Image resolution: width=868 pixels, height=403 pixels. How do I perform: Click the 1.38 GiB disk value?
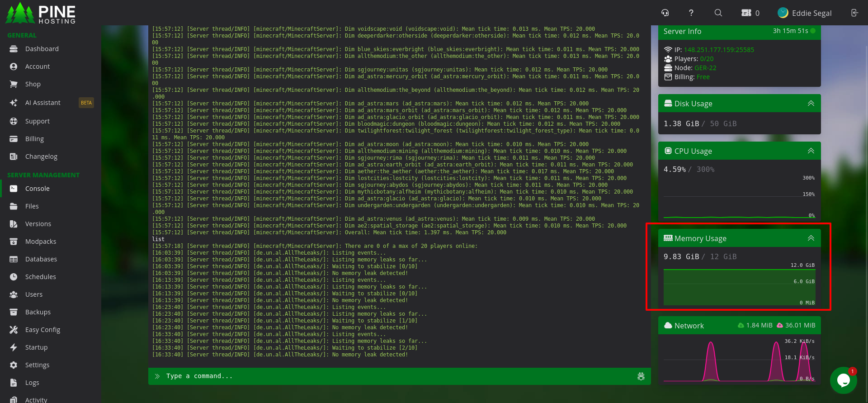pos(681,123)
